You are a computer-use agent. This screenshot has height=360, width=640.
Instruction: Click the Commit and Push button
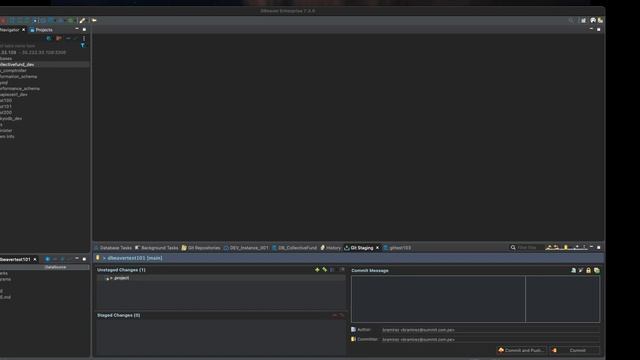coord(521,350)
